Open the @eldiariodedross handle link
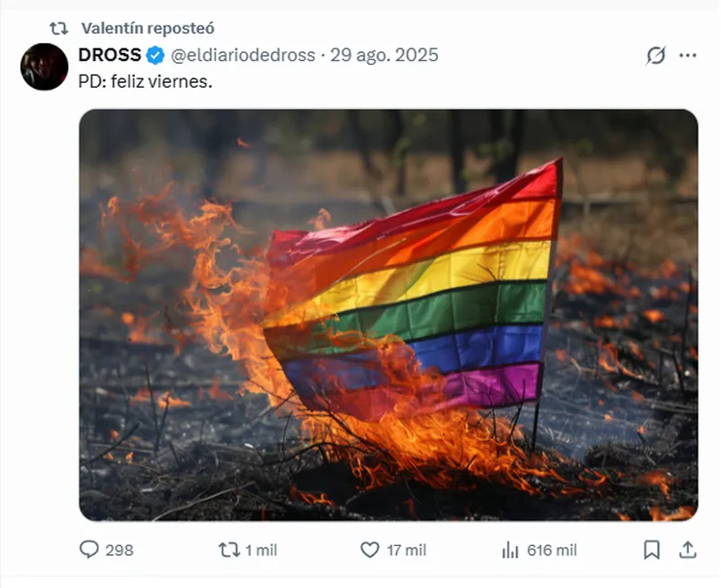Screen dimensions: 721x588 pos(243,55)
